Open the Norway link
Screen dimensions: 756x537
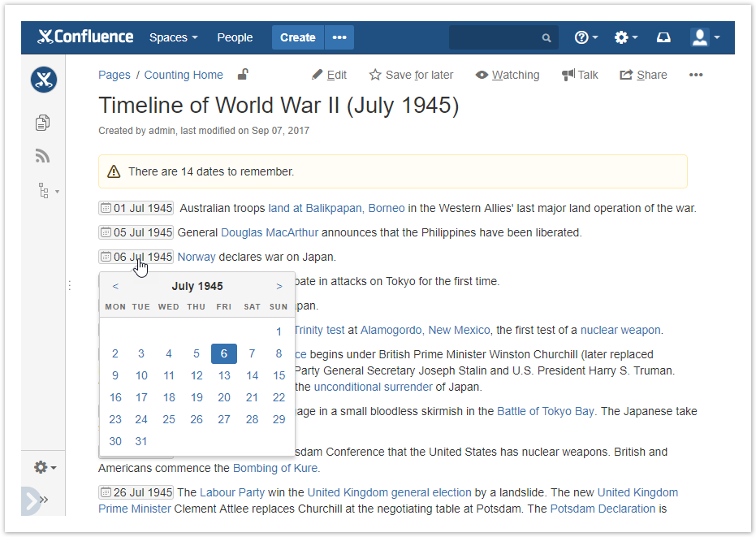(x=197, y=257)
